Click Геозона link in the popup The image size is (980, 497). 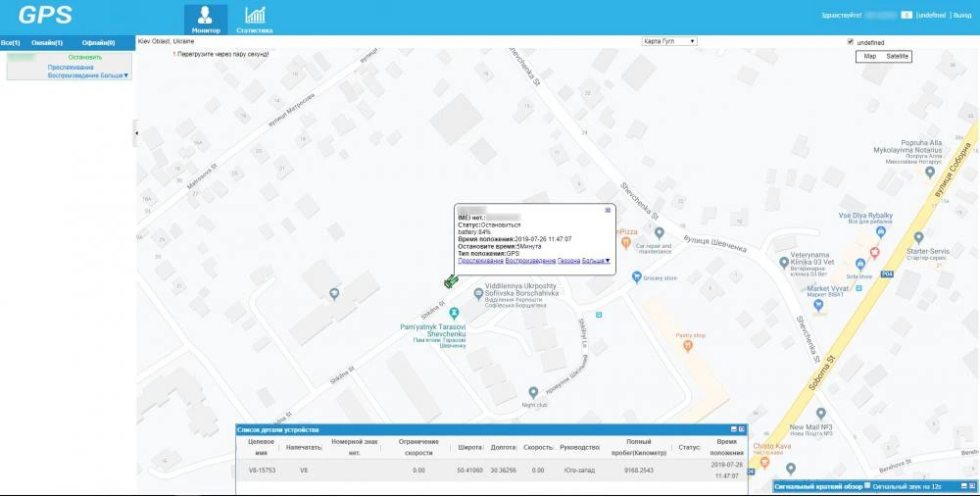click(x=568, y=261)
